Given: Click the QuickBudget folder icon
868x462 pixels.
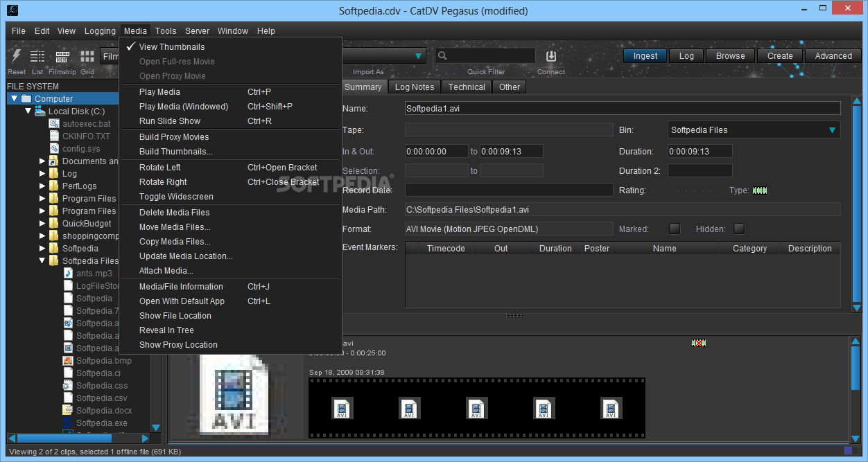Looking at the screenshot, I should coord(54,224).
